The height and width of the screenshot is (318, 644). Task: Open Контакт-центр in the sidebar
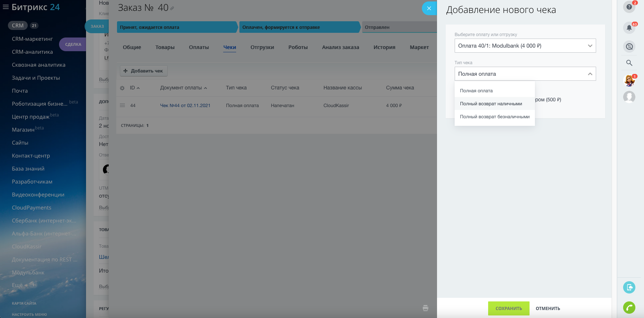[x=31, y=156]
